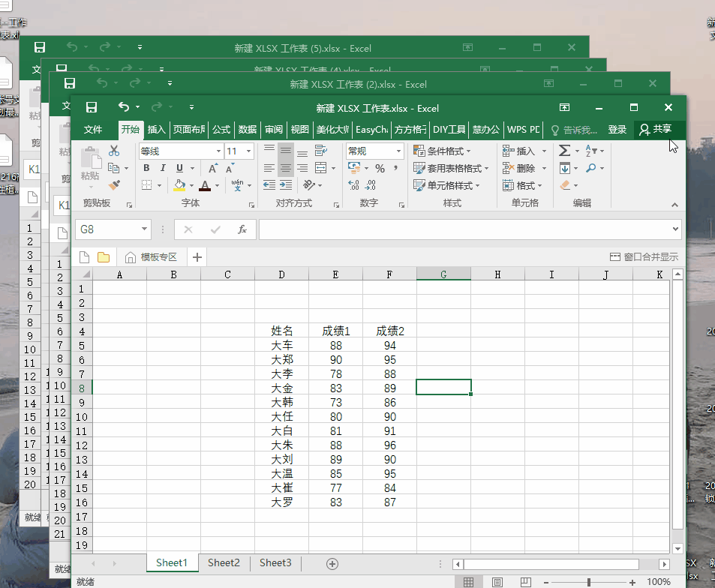Open the 插入 ribbon tab
Image resolution: width=715 pixels, height=588 pixels.
tap(156, 130)
